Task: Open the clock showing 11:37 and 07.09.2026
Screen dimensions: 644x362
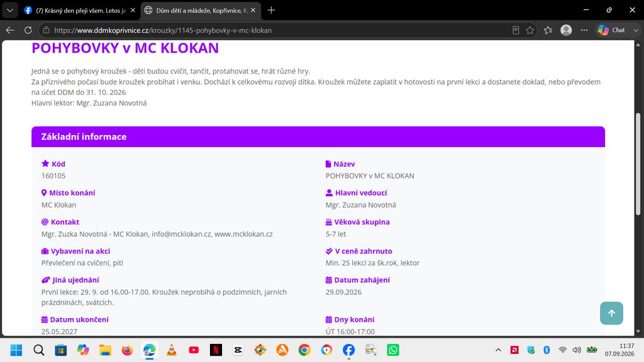Action: pyautogui.click(x=619, y=349)
